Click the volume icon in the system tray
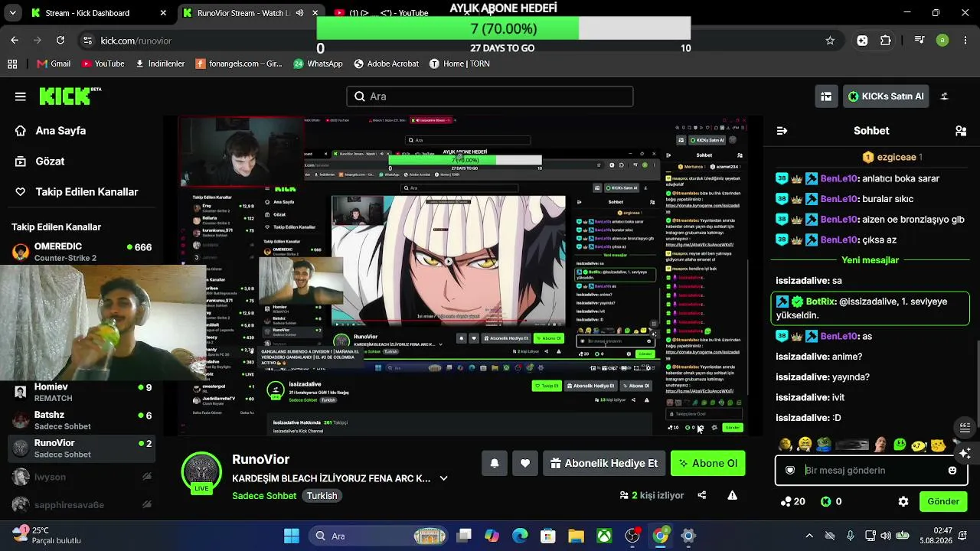This screenshot has height=551, width=980. point(886,536)
